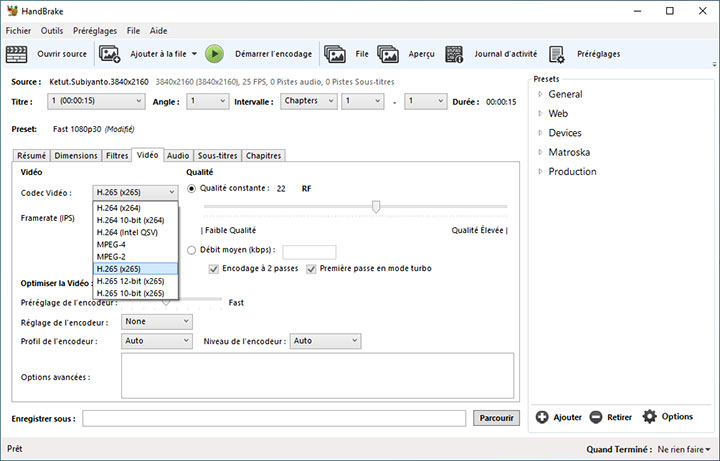Toggle the Préréglages panel icon in toolbar
The height and width of the screenshot is (461, 720).
coord(558,54)
